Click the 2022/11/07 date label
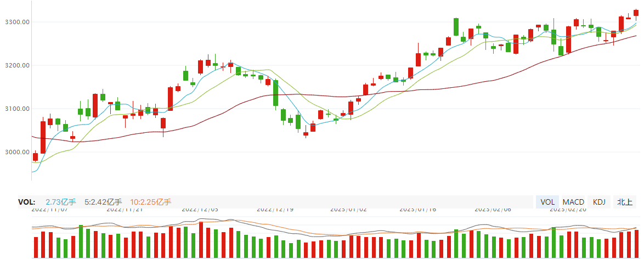 tap(50, 209)
